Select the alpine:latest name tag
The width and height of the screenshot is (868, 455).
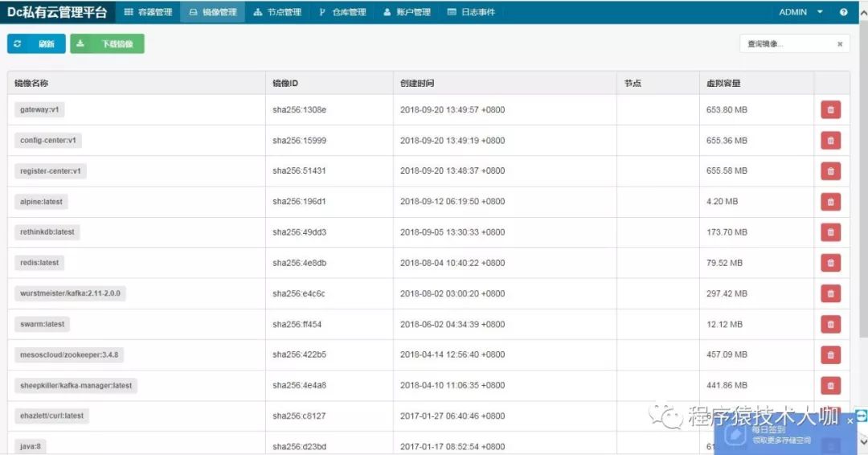coord(42,202)
